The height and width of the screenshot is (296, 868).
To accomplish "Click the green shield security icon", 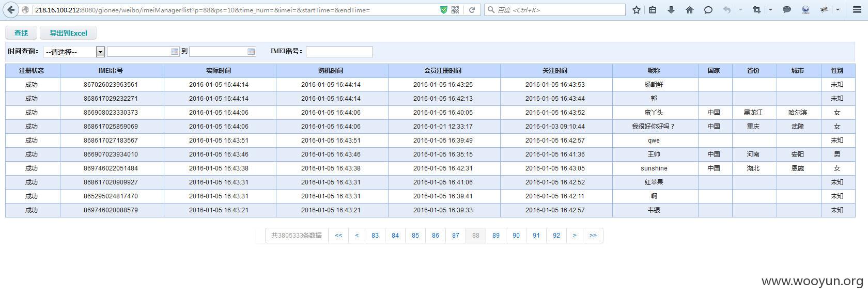I will click(x=443, y=10).
